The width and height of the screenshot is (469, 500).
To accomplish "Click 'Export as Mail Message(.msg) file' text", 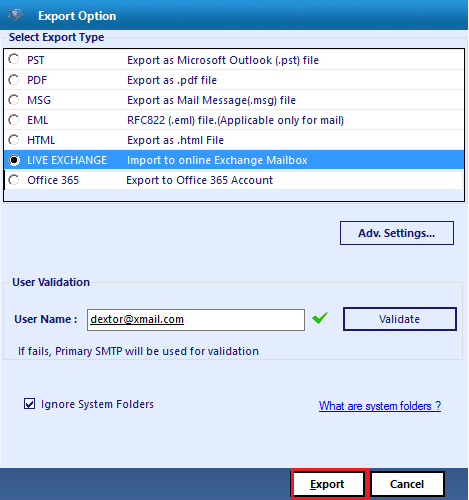I will pyautogui.click(x=211, y=100).
